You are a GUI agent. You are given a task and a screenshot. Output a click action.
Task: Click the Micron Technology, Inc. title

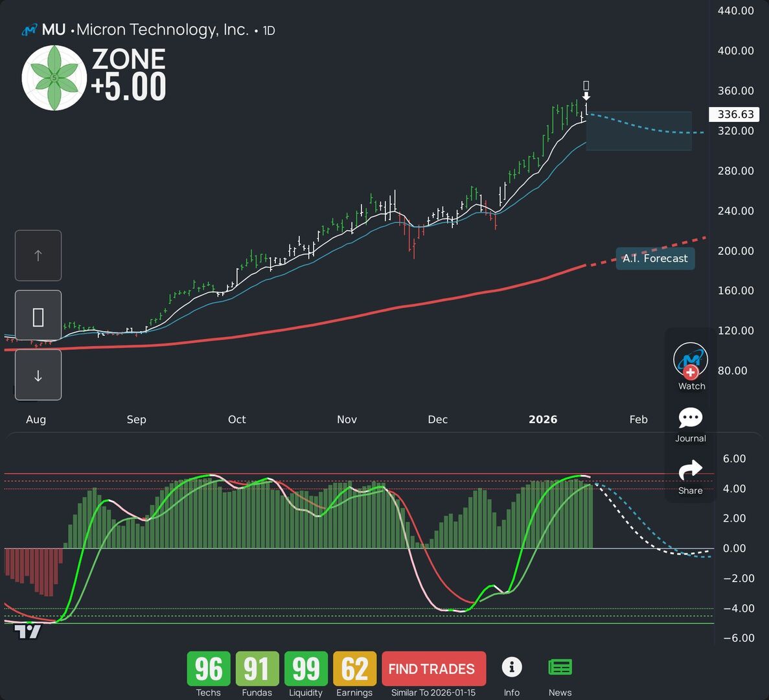163,30
